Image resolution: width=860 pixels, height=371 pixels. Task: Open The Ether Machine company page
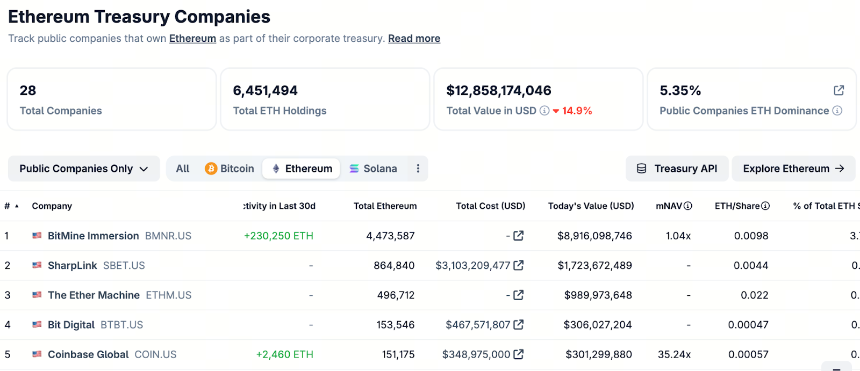94,295
